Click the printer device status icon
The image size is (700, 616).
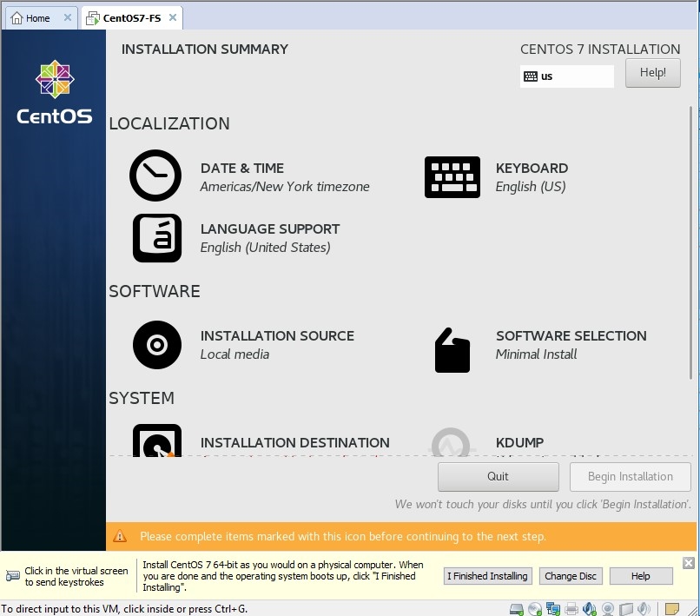pyautogui.click(x=571, y=608)
